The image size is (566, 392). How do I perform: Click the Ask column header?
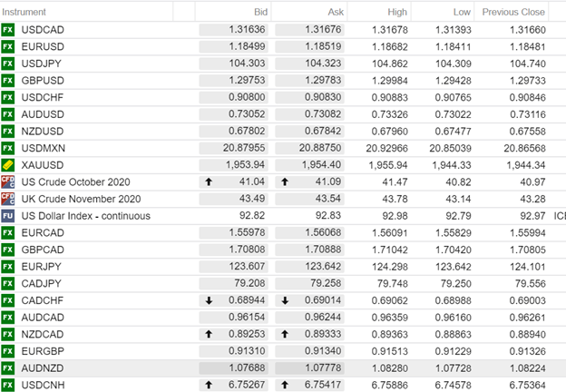336,12
